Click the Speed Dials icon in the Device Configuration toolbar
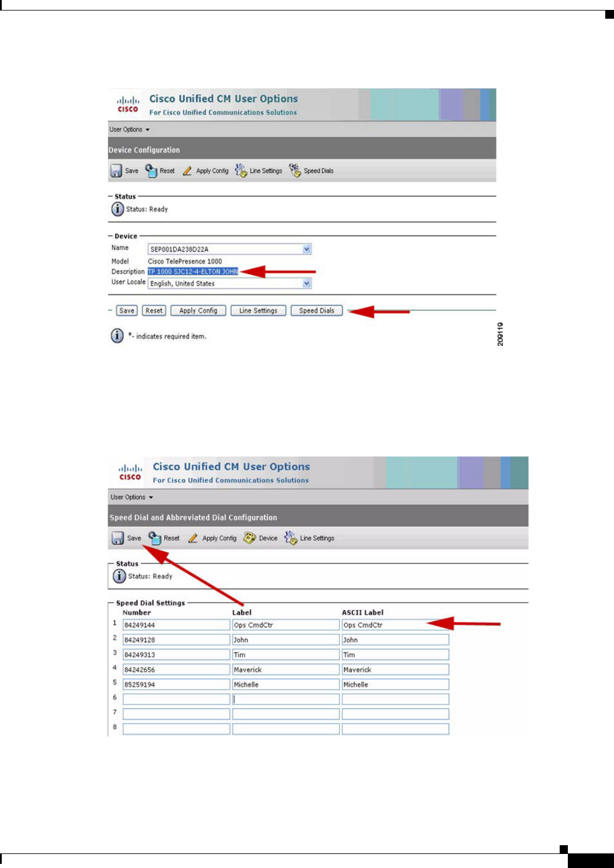Image resolution: width=614 pixels, height=868 pixels. click(295, 171)
